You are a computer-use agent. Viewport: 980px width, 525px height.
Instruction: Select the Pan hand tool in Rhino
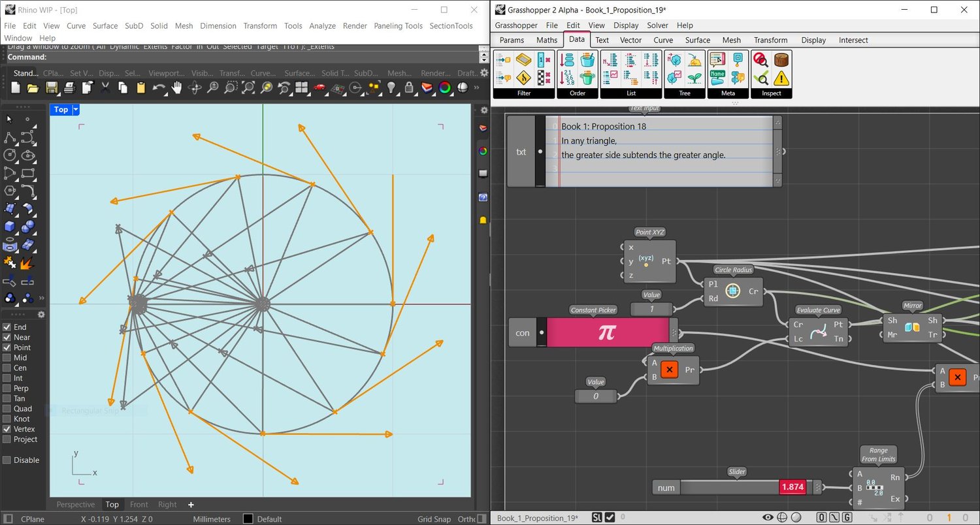(176, 87)
